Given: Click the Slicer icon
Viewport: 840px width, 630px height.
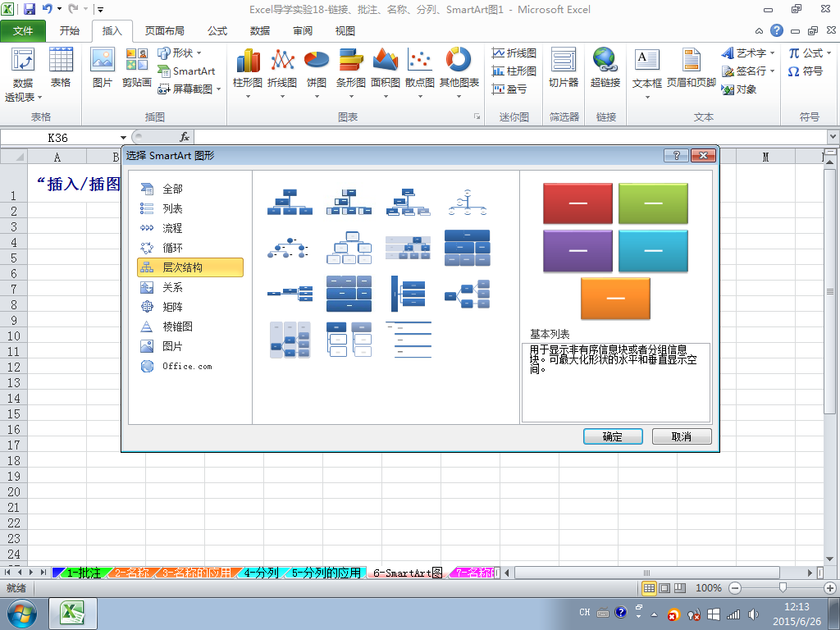Looking at the screenshot, I should click(x=564, y=67).
